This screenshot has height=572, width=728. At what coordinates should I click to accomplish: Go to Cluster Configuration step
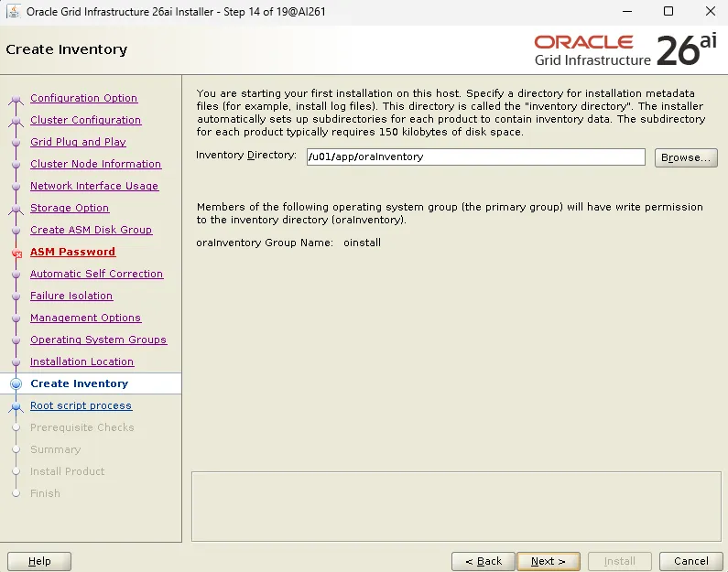point(85,120)
